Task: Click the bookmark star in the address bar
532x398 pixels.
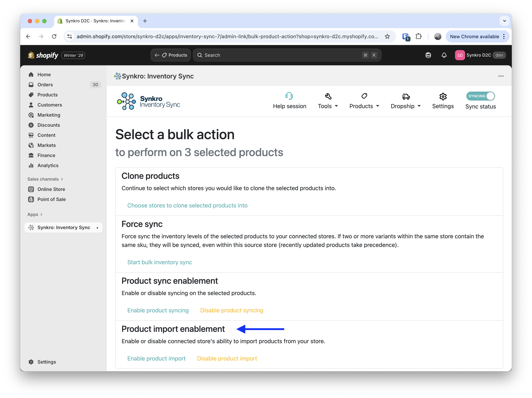Action: [387, 37]
